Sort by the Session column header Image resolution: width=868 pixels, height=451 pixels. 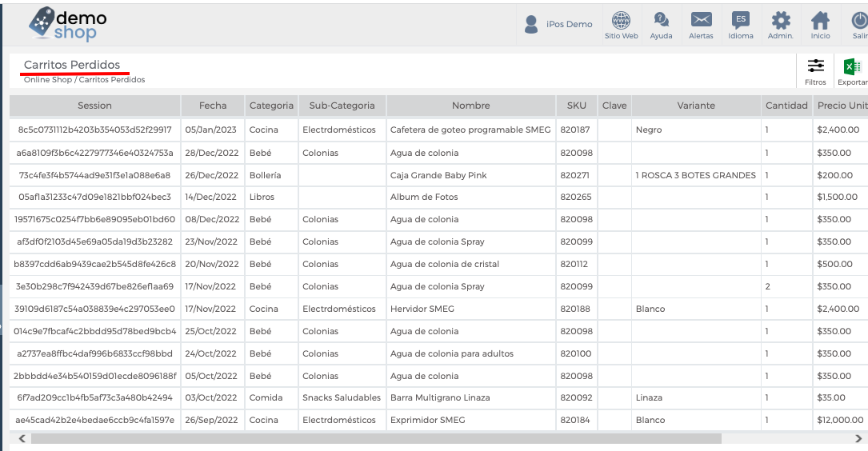[x=94, y=105]
